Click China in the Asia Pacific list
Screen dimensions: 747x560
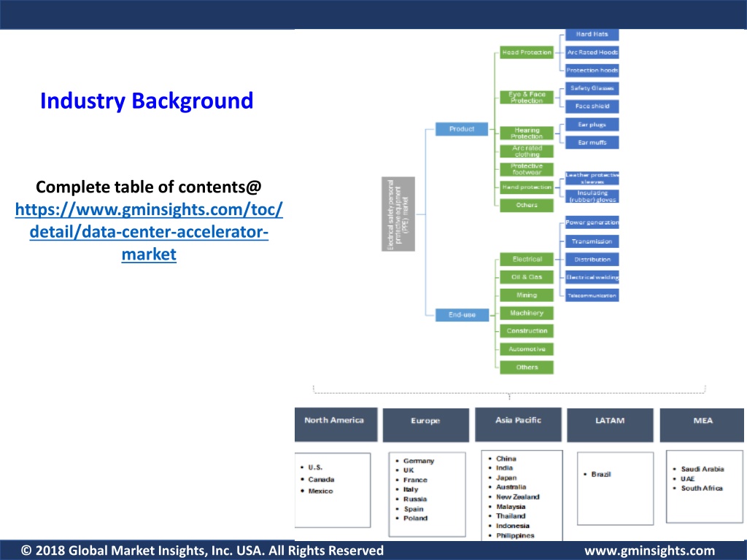click(x=506, y=459)
